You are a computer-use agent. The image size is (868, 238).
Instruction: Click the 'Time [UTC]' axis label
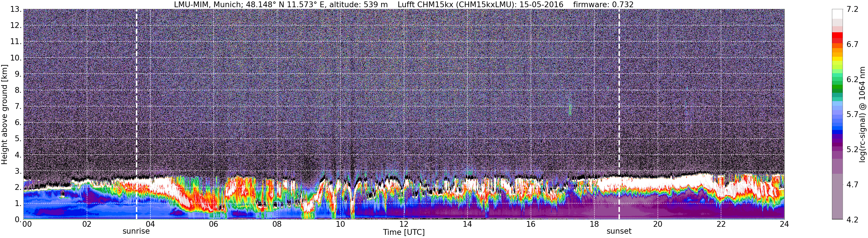[404, 232]
